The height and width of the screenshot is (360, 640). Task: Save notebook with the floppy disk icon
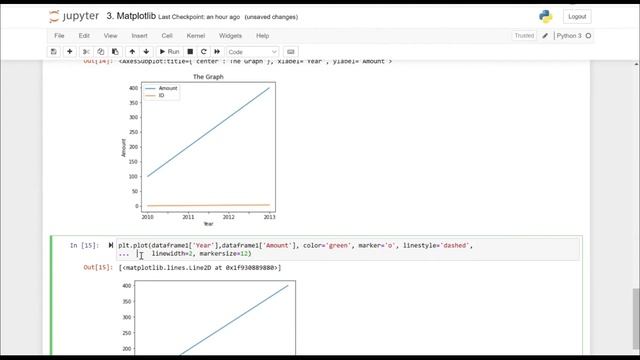[53, 52]
